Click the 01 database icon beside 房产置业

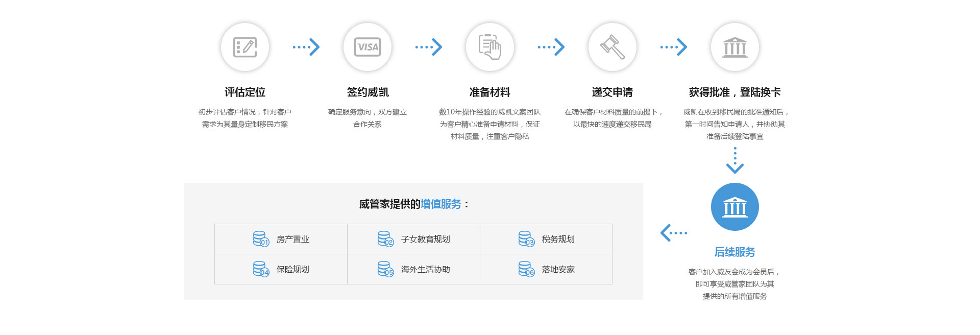tap(261, 239)
